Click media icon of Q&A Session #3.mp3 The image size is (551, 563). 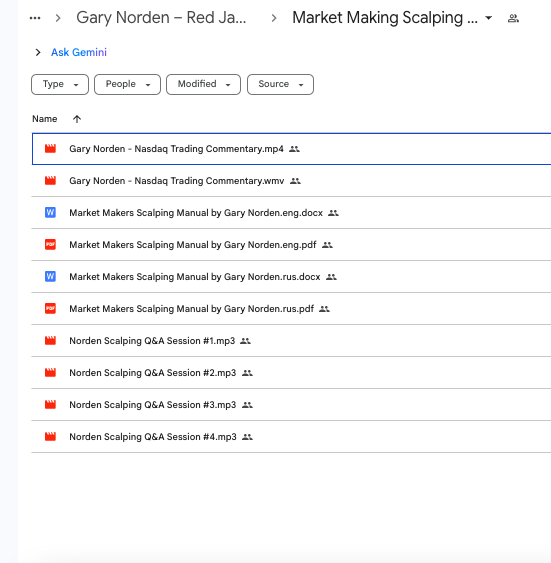[50, 404]
